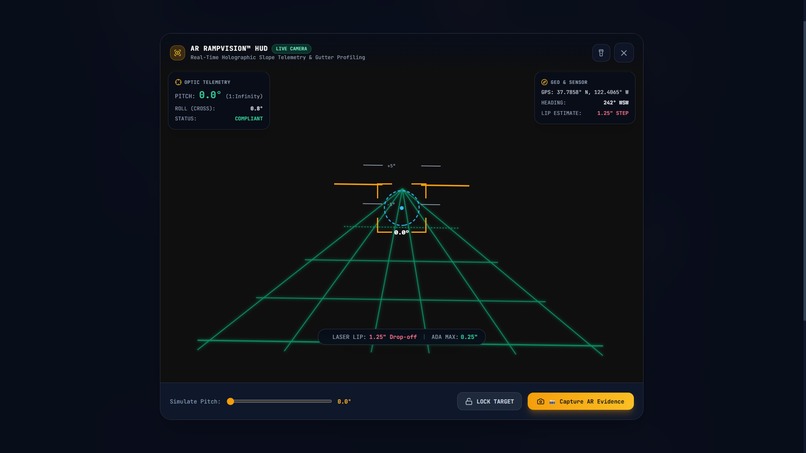Click the LASER LIP 1.25" Drop-off readout
Viewport: 806px width, 453px height.
[x=374, y=337]
